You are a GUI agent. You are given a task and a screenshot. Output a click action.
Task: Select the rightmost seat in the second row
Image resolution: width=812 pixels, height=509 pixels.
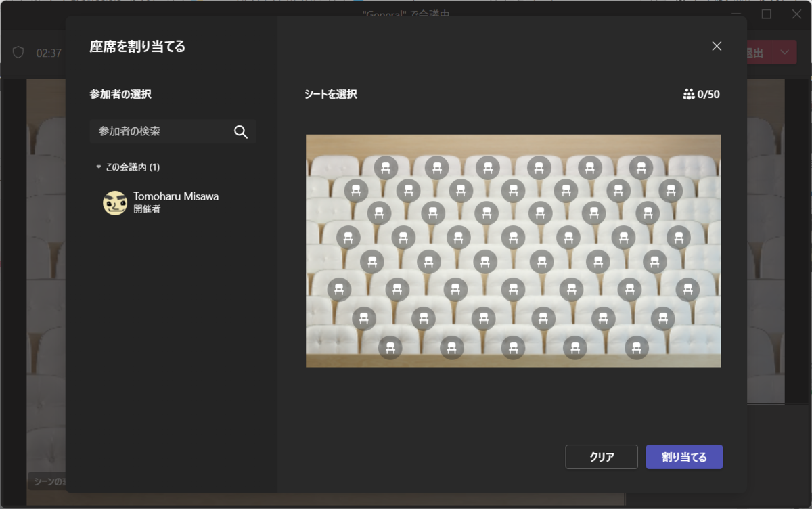tap(671, 190)
